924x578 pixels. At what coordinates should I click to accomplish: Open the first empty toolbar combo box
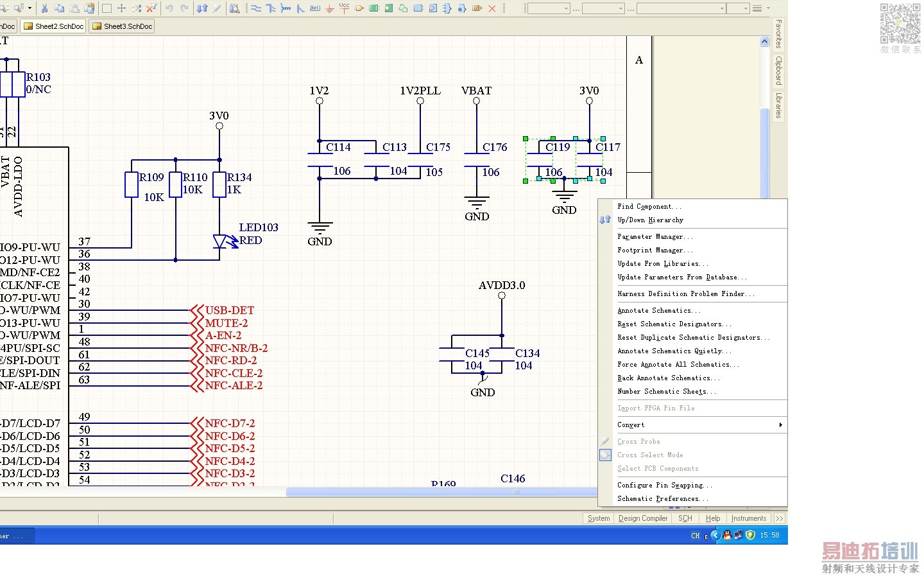(x=548, y=8)
